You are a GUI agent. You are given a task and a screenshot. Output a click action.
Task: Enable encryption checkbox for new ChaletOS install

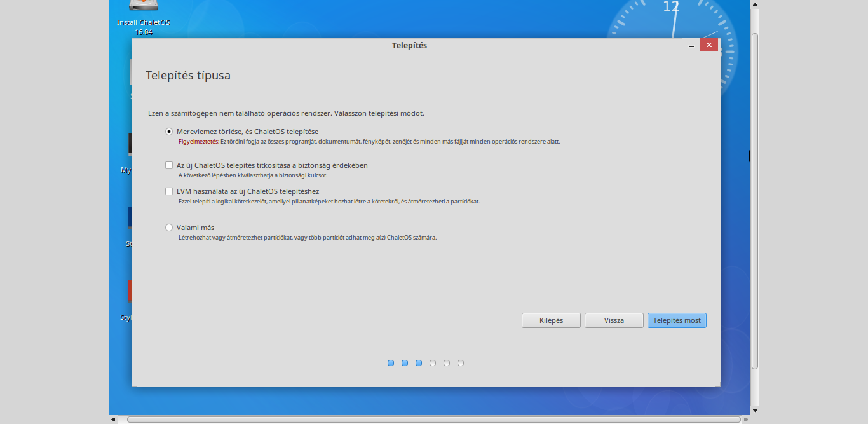(x=169, y=165)
